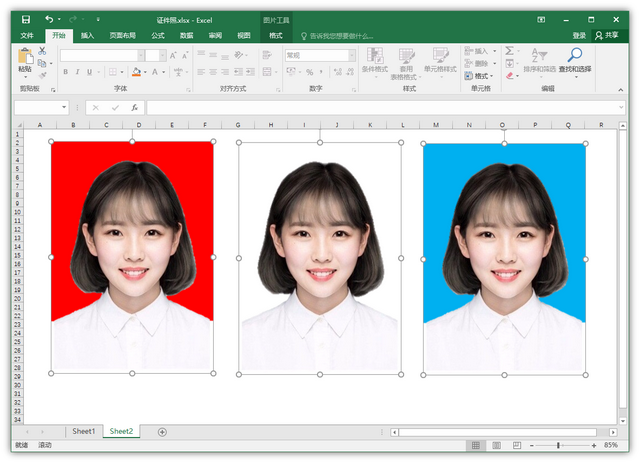Open the 文件 file menu
This screenshot has height=463, width=640.
(27, 35)
